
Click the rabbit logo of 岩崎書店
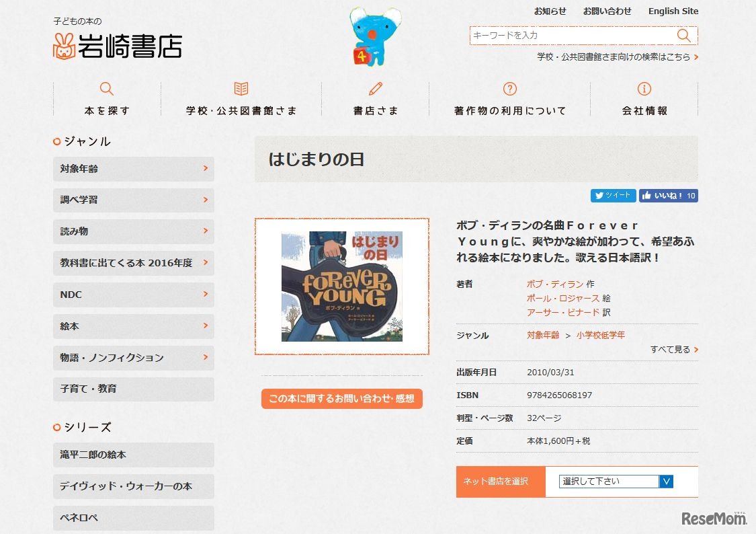click(x=64, y=47)
